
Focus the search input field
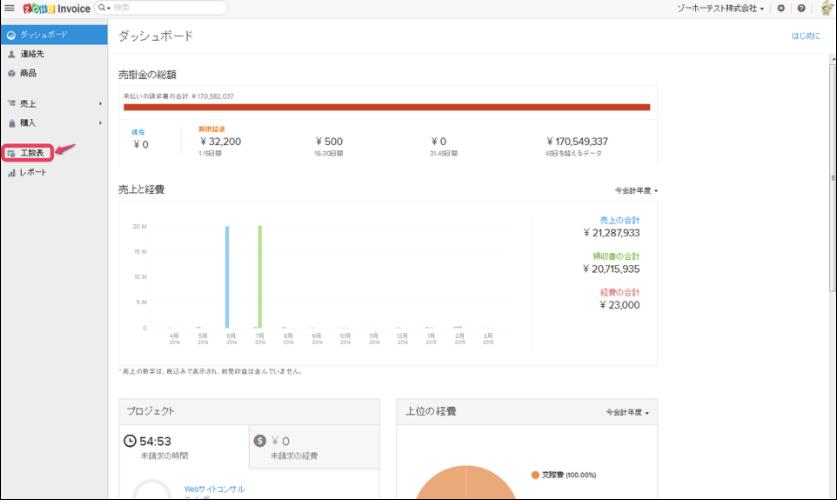pyautogui.click(x=168, y=8)
